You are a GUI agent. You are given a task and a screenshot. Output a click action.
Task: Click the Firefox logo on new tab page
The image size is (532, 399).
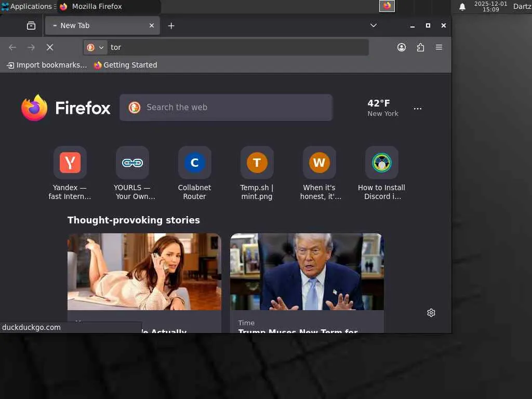point(66,108)
